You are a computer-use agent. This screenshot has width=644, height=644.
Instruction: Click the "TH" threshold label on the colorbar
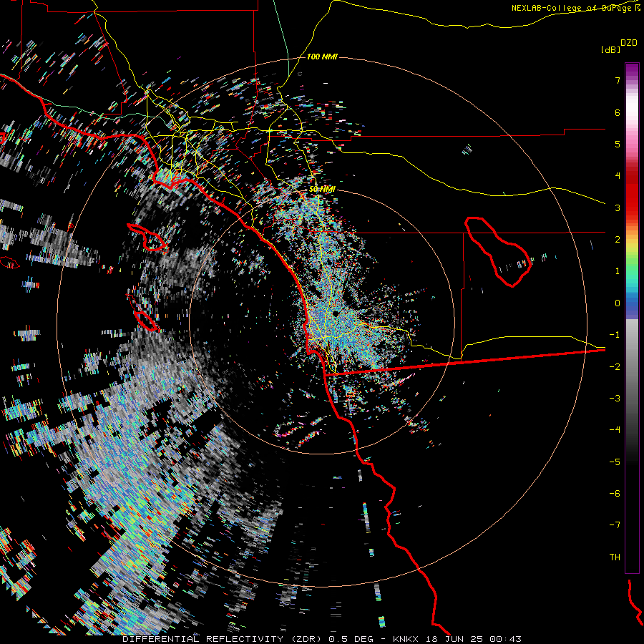(615, 557)
